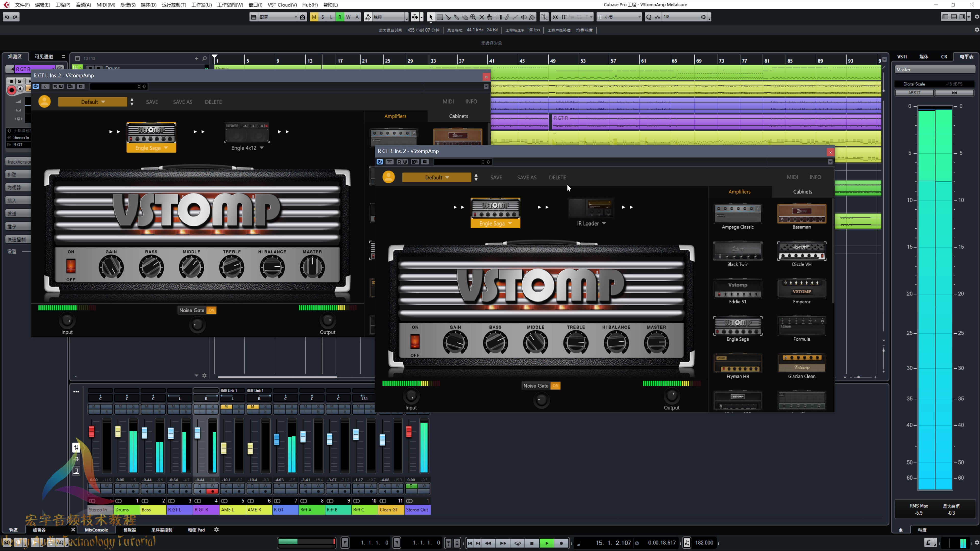Toggle yellow Mute state button in toolbar

(314, 17)
